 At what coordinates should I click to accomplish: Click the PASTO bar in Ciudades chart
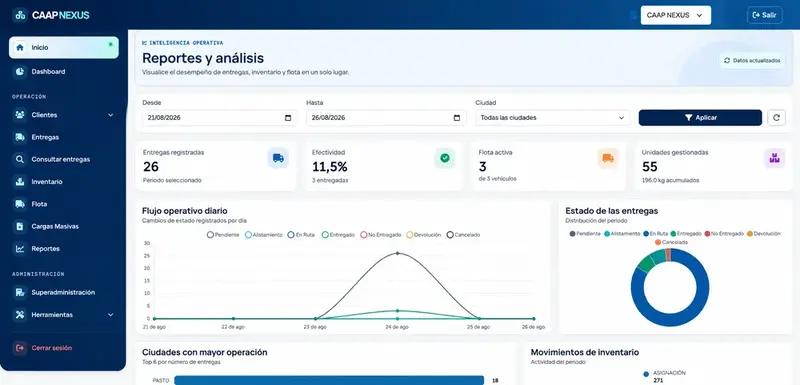[329, 380]
